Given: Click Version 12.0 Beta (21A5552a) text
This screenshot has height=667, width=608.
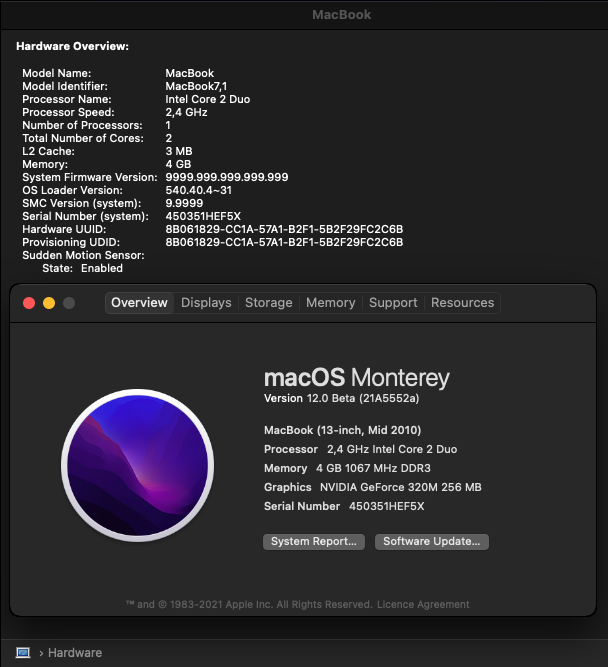Looking at the screenshot, I should point(342,399).
